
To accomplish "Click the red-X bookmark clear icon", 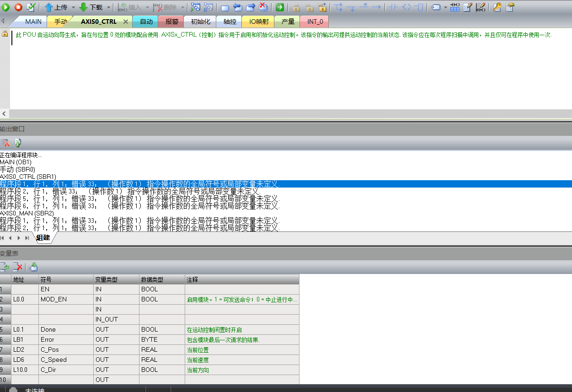I will click(264, 7).
